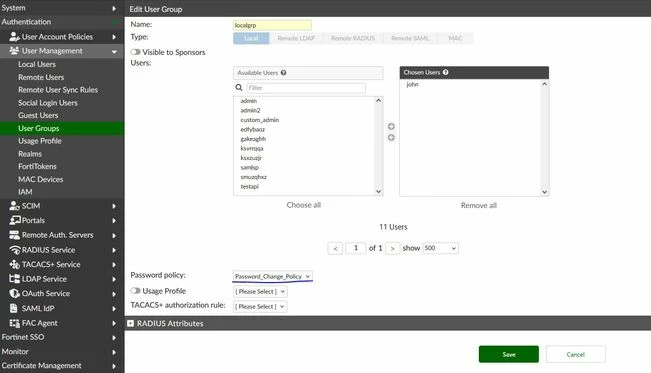Click Choose all link

[303, 205]
